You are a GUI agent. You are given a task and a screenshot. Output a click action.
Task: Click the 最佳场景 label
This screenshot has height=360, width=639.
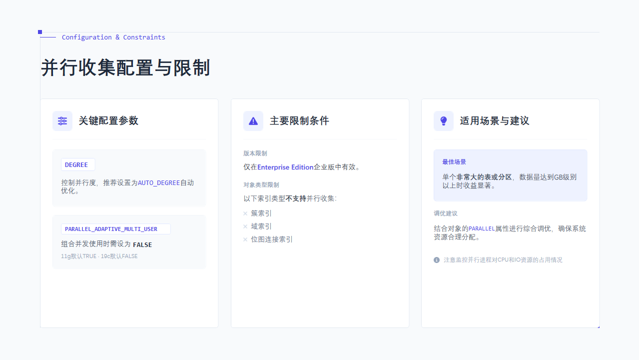click(x=454, y=162)
